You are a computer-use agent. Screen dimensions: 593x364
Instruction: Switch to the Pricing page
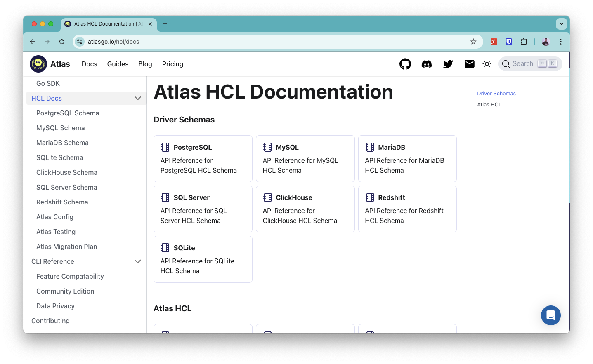pos(172,64)
